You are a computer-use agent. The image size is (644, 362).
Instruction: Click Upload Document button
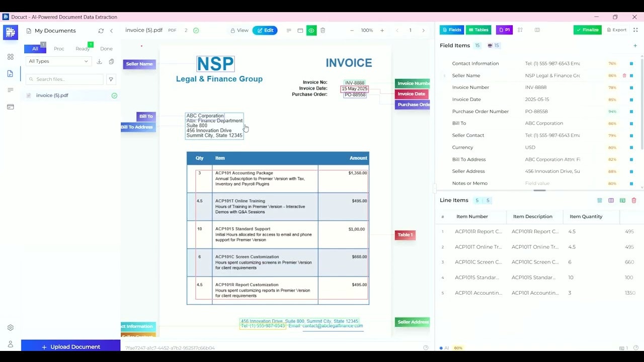point(71,346)
